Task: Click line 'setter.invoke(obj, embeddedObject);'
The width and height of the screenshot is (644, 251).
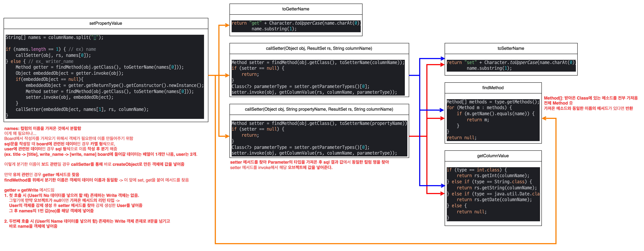Action: tap(69, 97)
